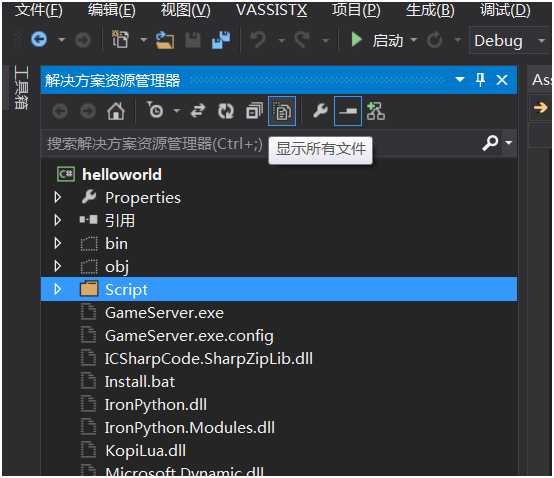The height and width of the screenshot is (478, 554).
Task: Open the 项目(P) menu
Action: pos(356,11)
